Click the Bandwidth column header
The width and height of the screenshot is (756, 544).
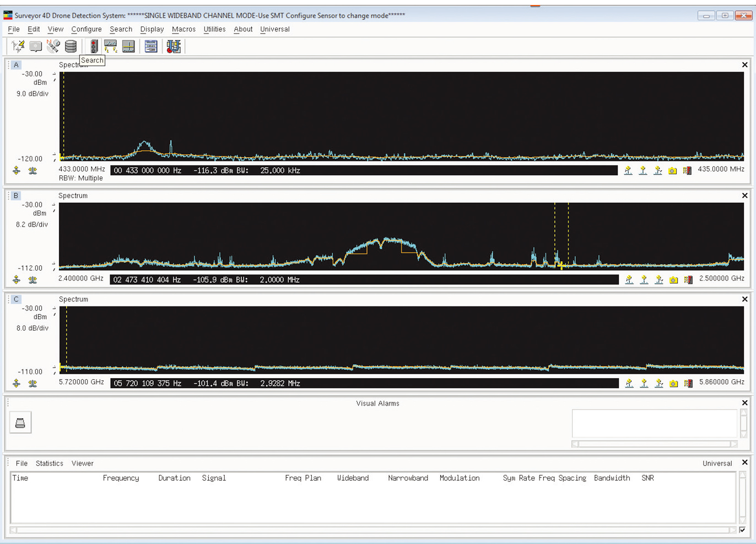pyautogui.click(x=612, y=478)
